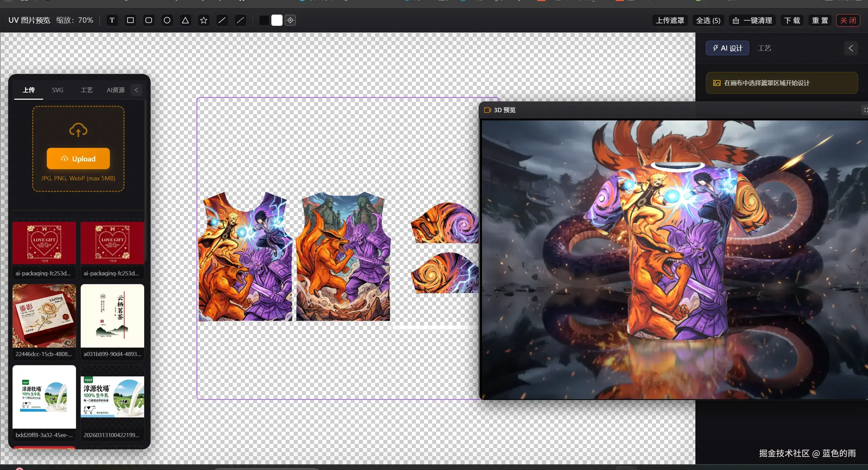Pick the black color swatch

coord(264,20)
